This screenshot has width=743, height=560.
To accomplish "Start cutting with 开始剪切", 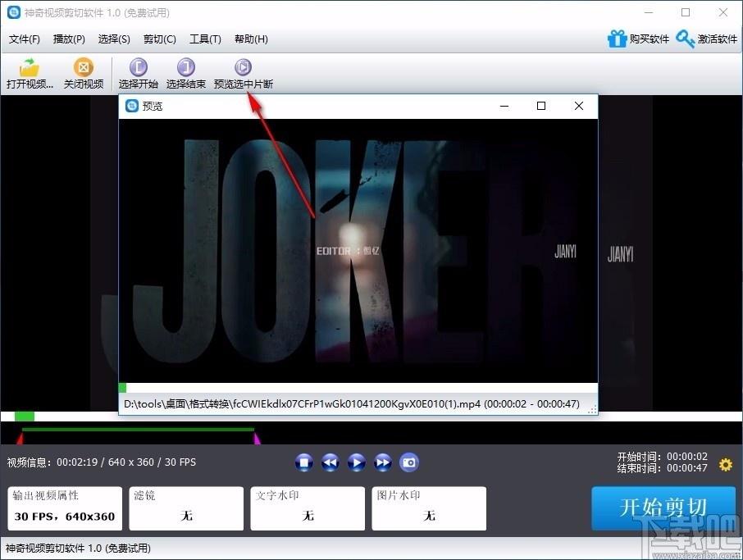I will (x=663, y=508).
